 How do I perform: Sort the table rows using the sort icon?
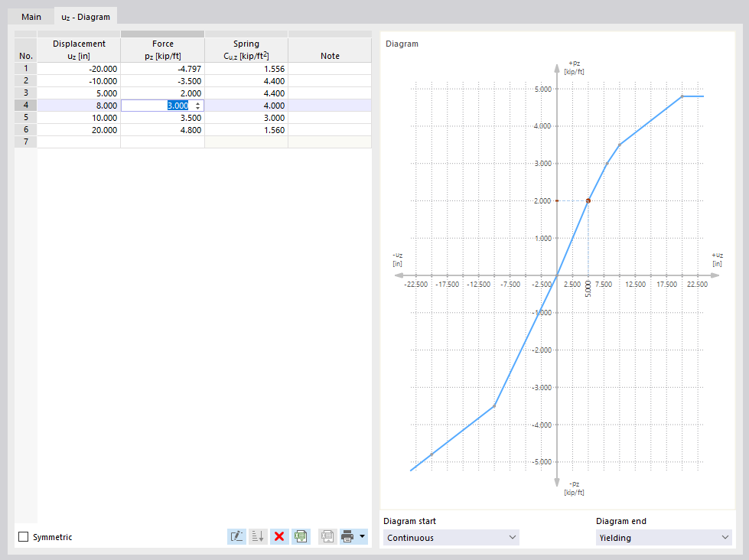click(x=258, y=536)
